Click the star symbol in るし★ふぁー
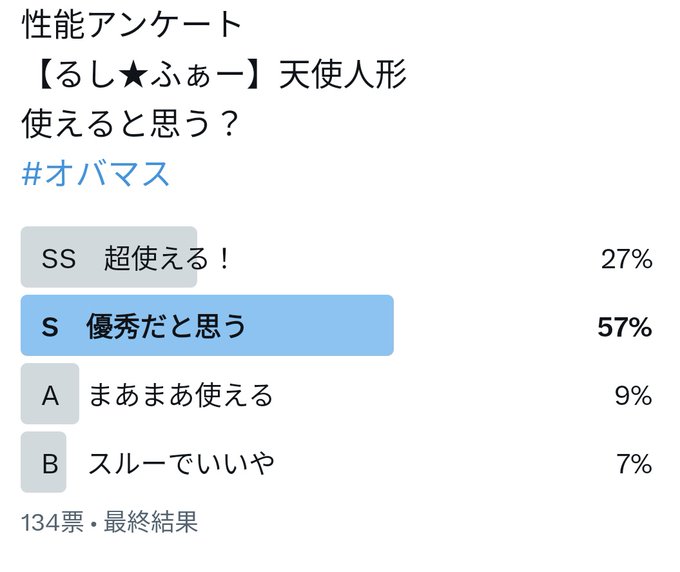The width and height of the screenshot is (680, 572). 133,75
